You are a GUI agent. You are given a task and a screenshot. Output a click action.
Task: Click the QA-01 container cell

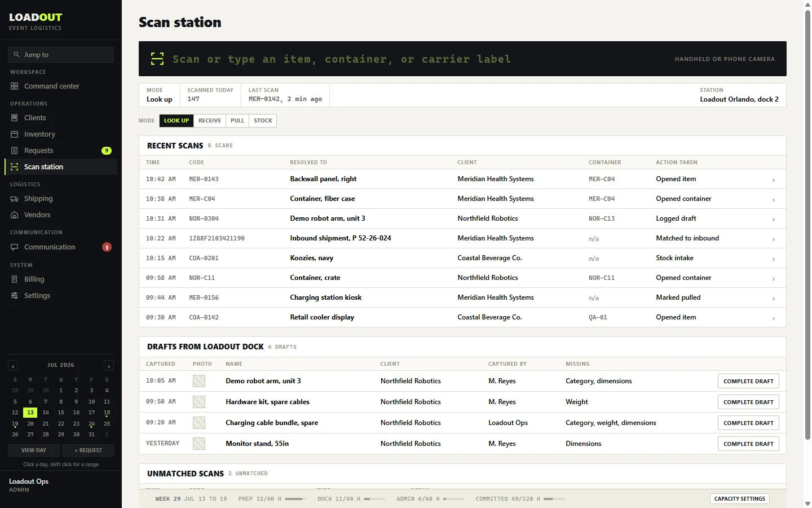pos(598,317)
